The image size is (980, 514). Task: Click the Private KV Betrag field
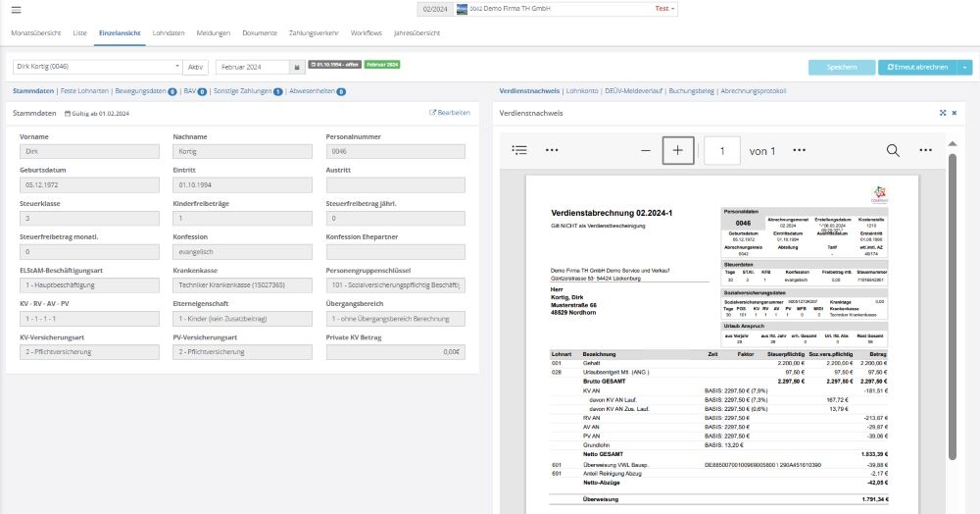tap(396, 352)
